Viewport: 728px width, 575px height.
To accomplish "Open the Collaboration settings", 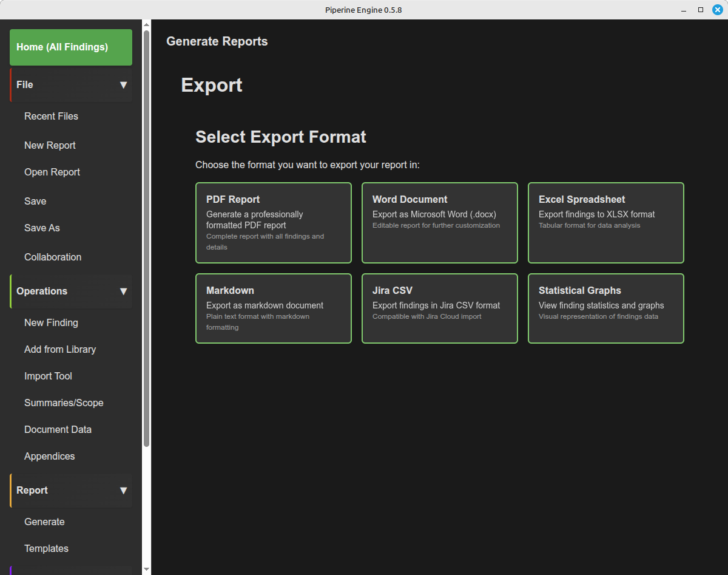I will 53,257.
